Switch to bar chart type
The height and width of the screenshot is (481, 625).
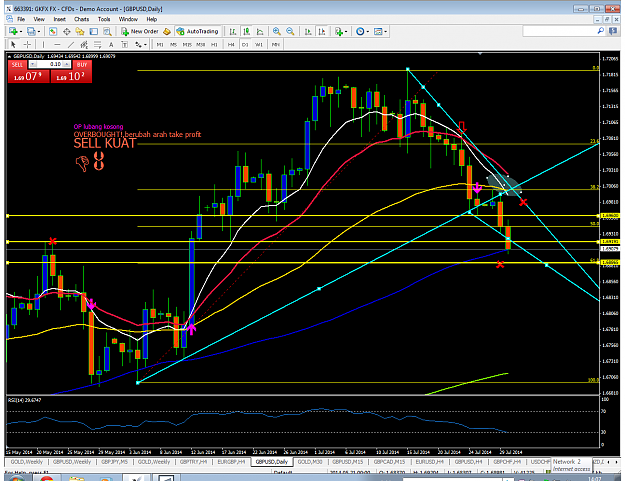click(x=233, y=31)
